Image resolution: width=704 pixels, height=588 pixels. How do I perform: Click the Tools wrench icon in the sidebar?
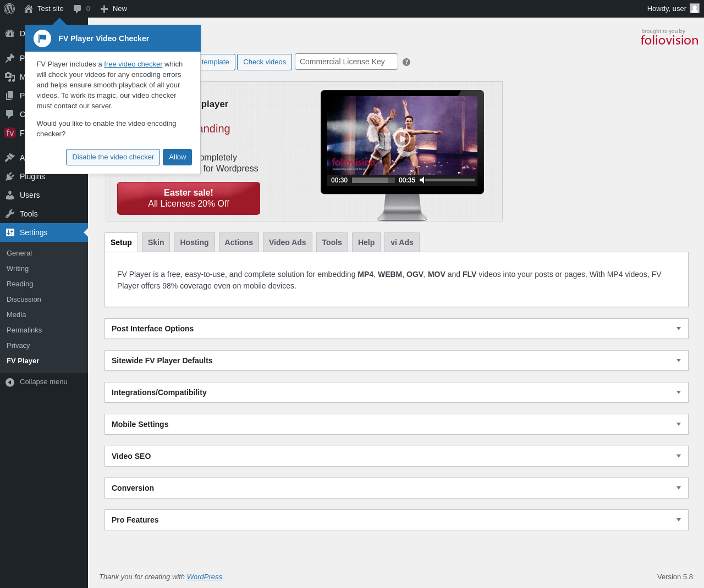pyautogui.click(x=10, y=214)
